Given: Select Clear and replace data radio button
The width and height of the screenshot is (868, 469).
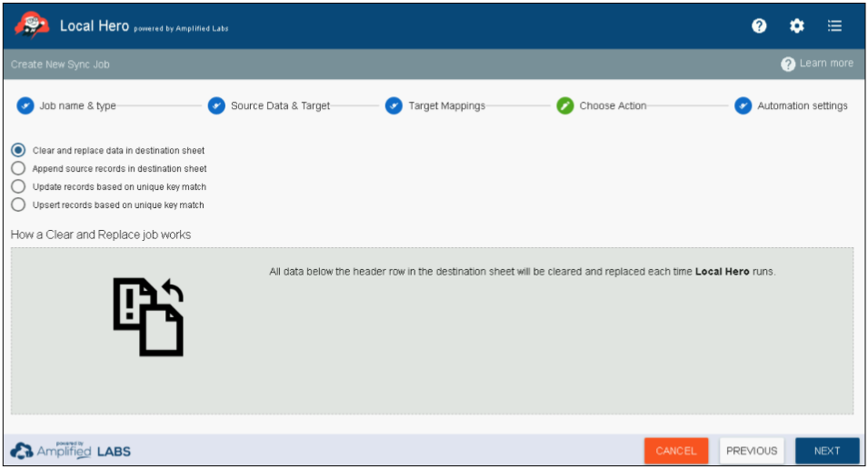Looking at the screenshot, I should pos(18,150).
